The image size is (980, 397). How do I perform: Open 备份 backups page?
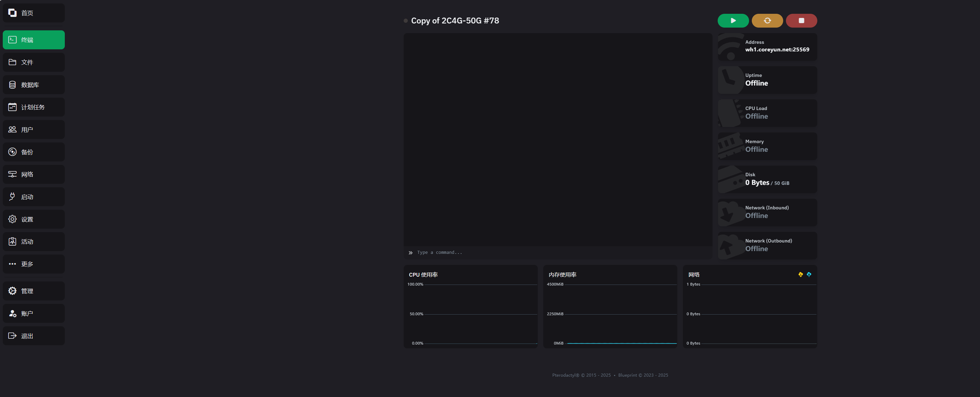[33, 152]
